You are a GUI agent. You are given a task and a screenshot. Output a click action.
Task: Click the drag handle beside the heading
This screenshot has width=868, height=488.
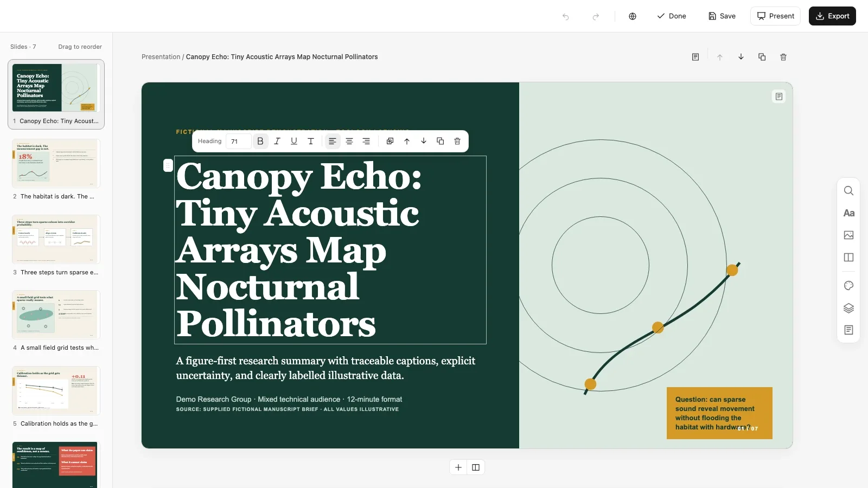coord(168,165)
